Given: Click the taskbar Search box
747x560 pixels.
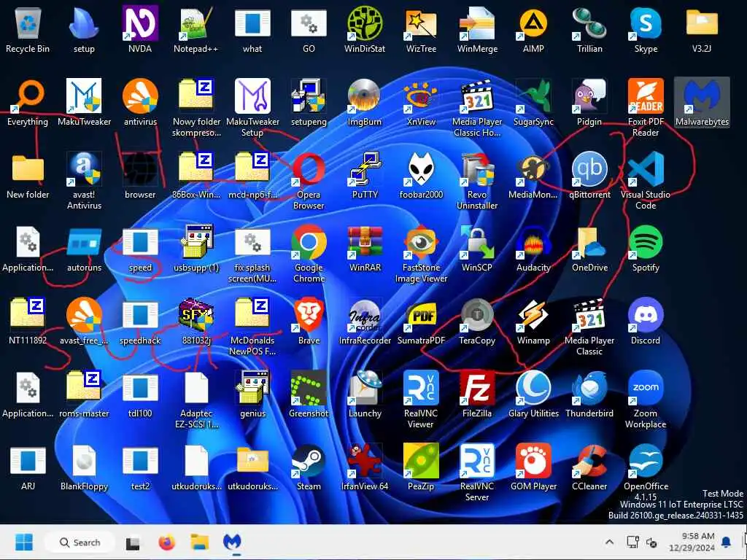Looking at the screenshot, I should (80, 542).
